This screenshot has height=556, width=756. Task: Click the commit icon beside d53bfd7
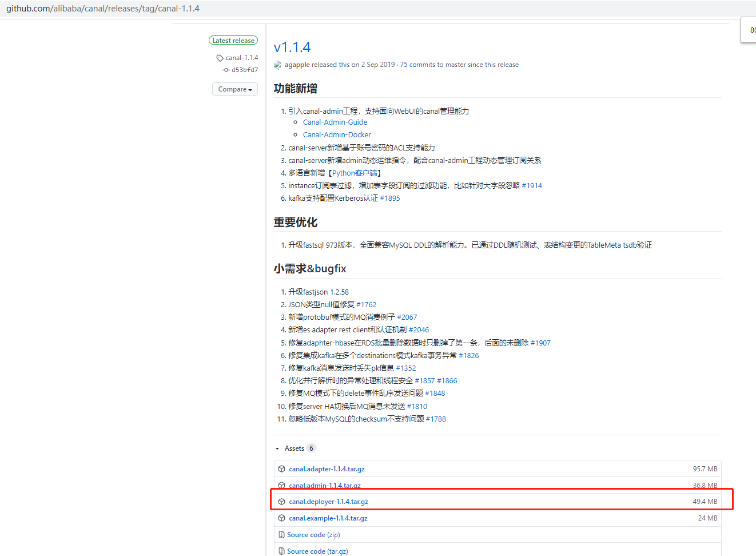(x=226, y=70)
